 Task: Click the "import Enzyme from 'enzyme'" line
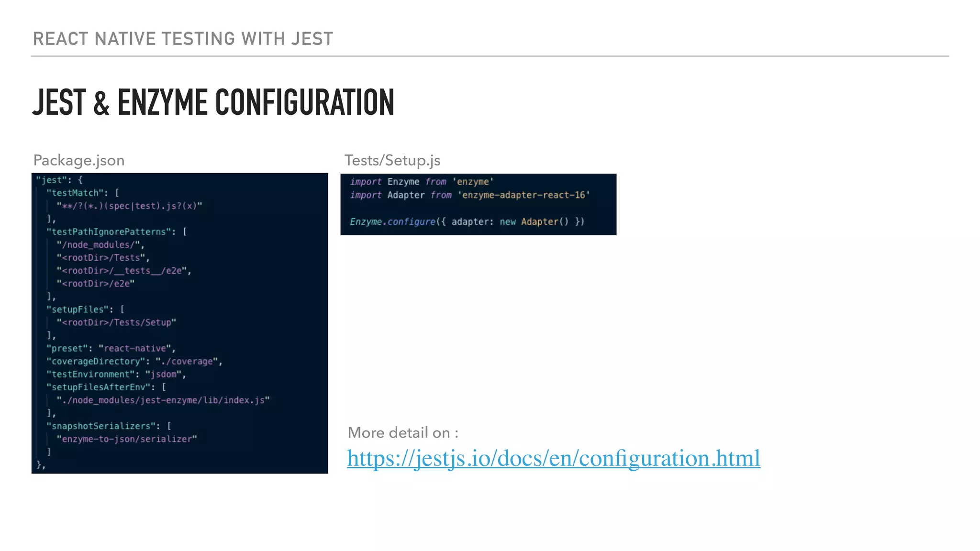(422, 181)
